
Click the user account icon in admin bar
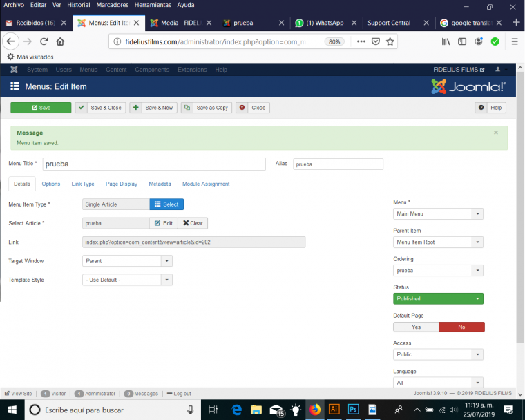497,70
